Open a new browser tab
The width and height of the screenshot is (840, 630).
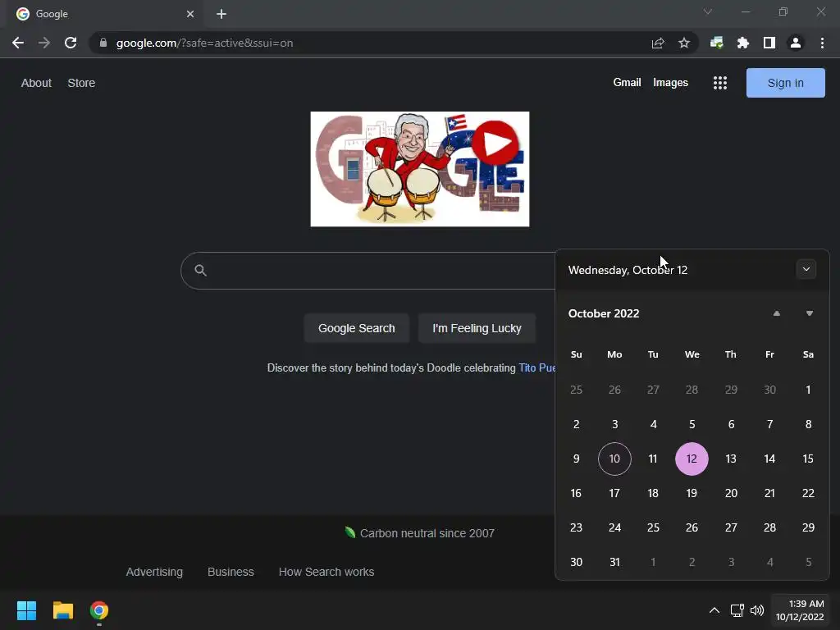[x=221, y=14]
